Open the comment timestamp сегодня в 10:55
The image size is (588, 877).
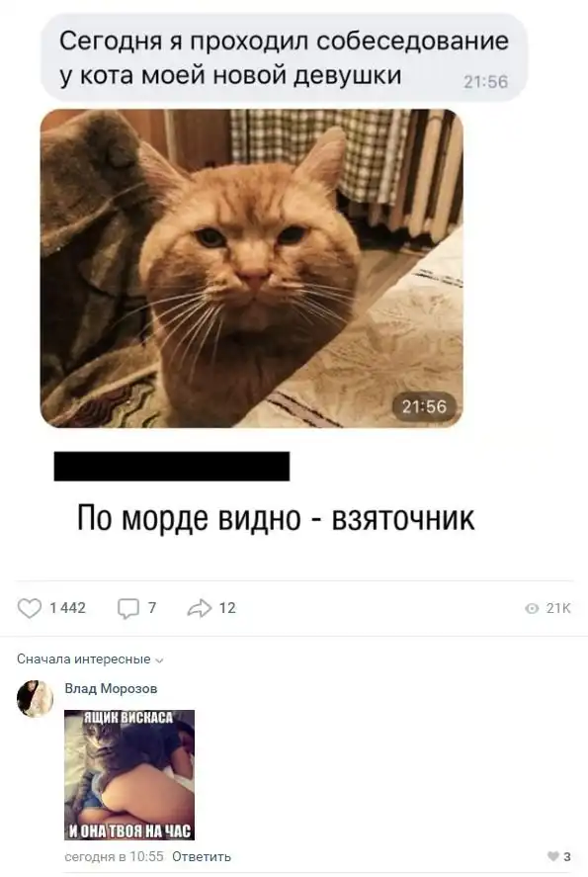[x=114, y=856]
